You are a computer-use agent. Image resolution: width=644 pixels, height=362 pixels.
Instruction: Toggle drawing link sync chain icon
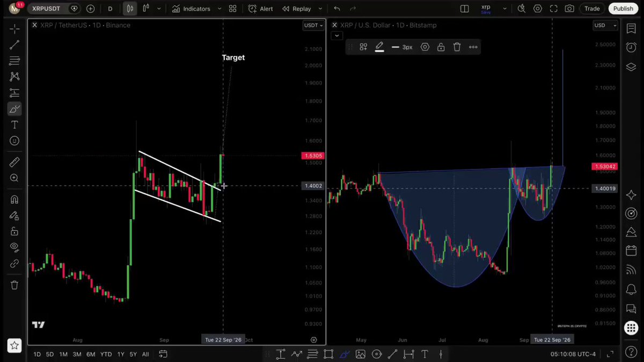(14, 263)
